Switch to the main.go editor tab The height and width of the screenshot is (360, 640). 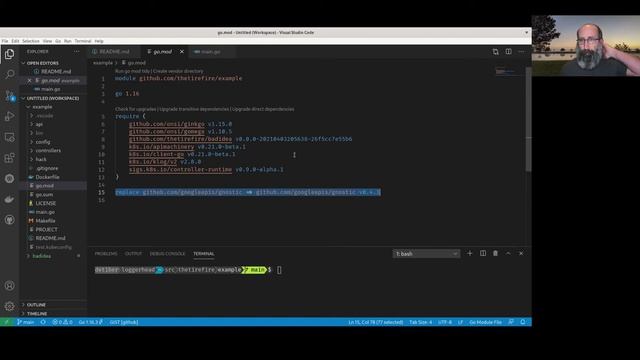coord(211,52)
